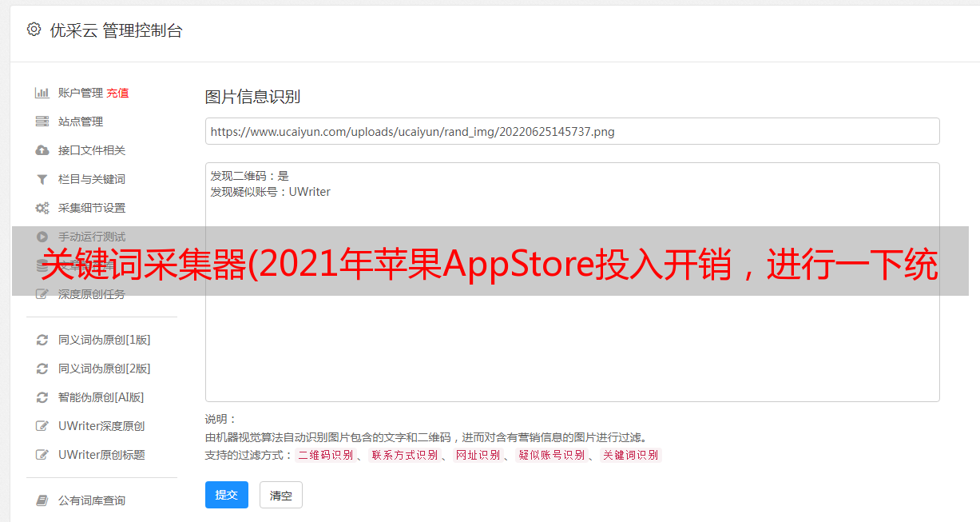
Task: Click the gear icon beside 优采云 管理控制台
Action: (34, 30)
